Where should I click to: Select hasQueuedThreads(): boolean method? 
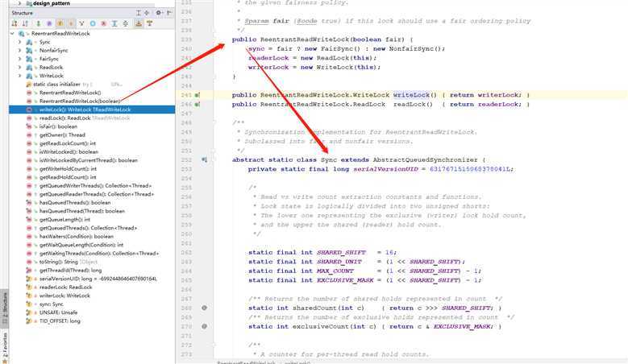[75, 202]
